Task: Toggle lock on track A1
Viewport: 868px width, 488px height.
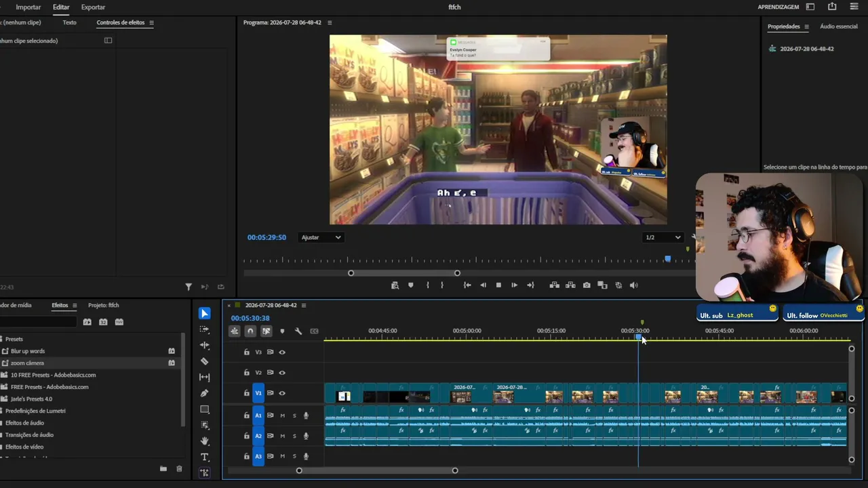Action: [x=247, y=415]
